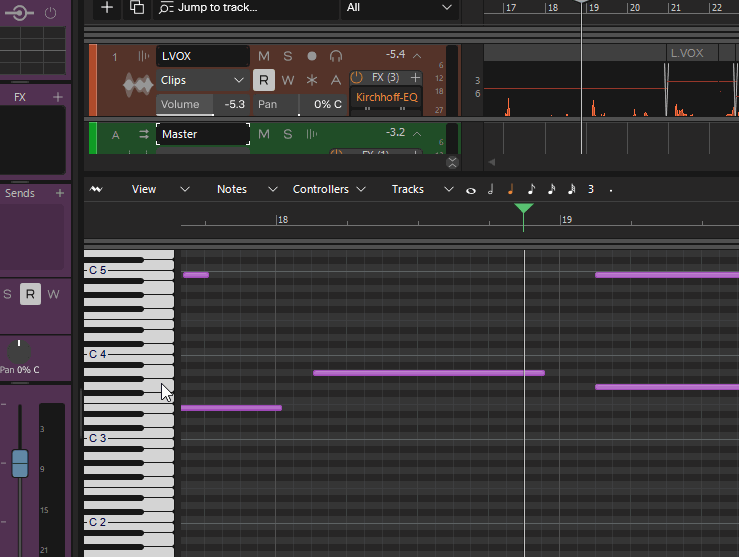The height and width of the screenshot is (557, 739).
Task: Click the Jump to track search field
Action: coord(245,8)
